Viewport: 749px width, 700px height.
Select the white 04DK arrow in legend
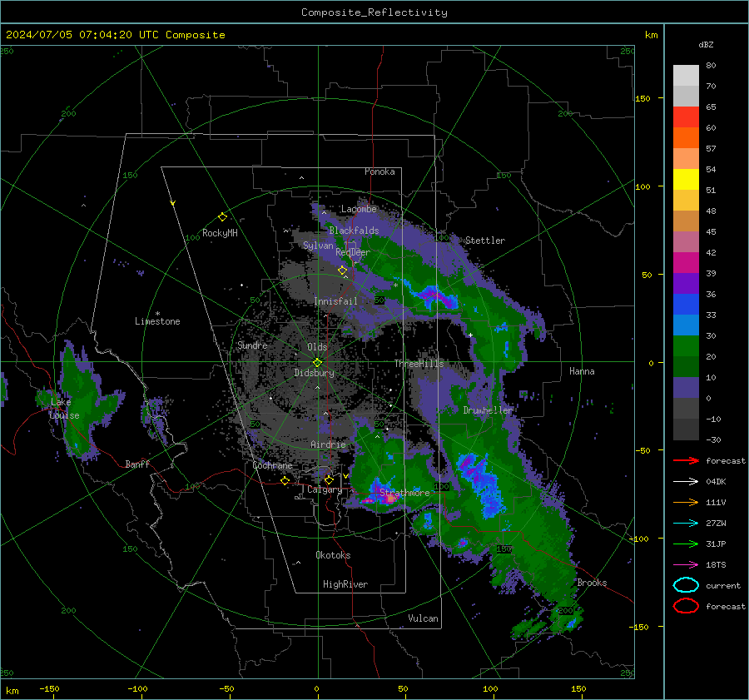[686, 482]
